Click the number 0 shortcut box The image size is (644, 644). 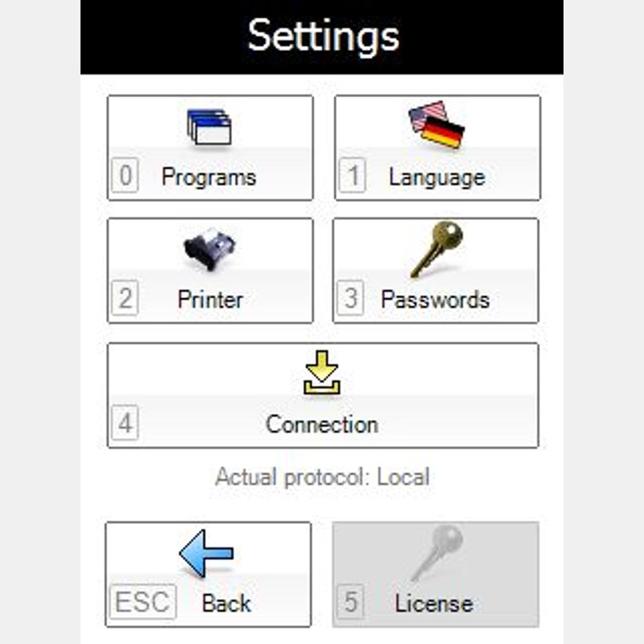(x=125, y=175)
